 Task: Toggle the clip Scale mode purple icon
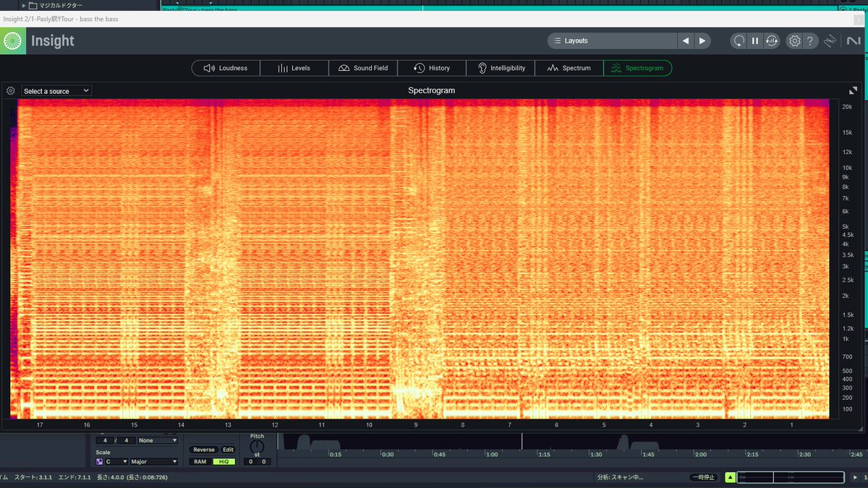coord(100,461)
